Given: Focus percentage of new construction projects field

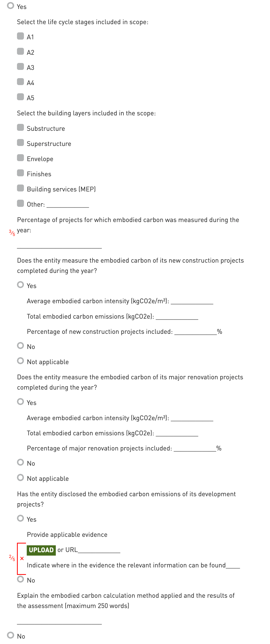Looking at the screenshot, I should tap(195, 332).
